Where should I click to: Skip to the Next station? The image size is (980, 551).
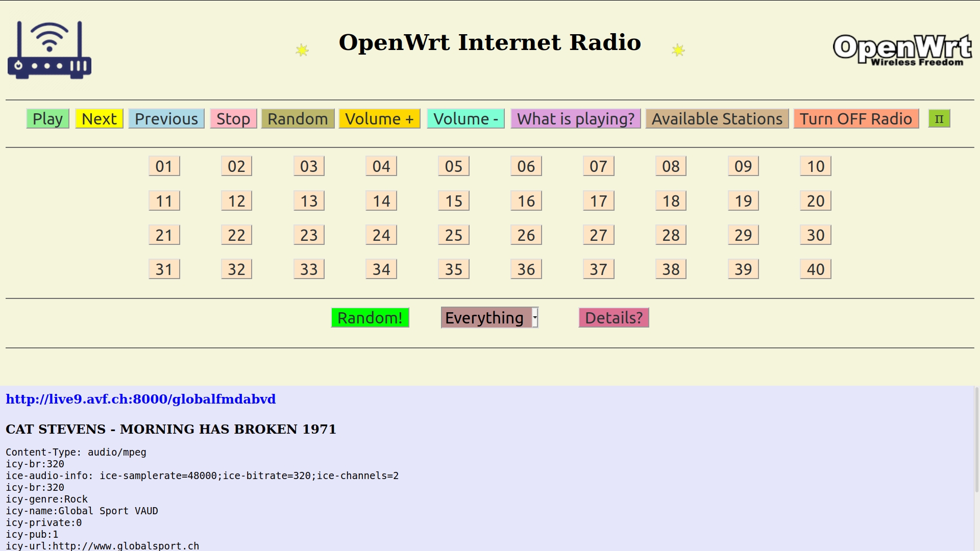tap(99, 119)
